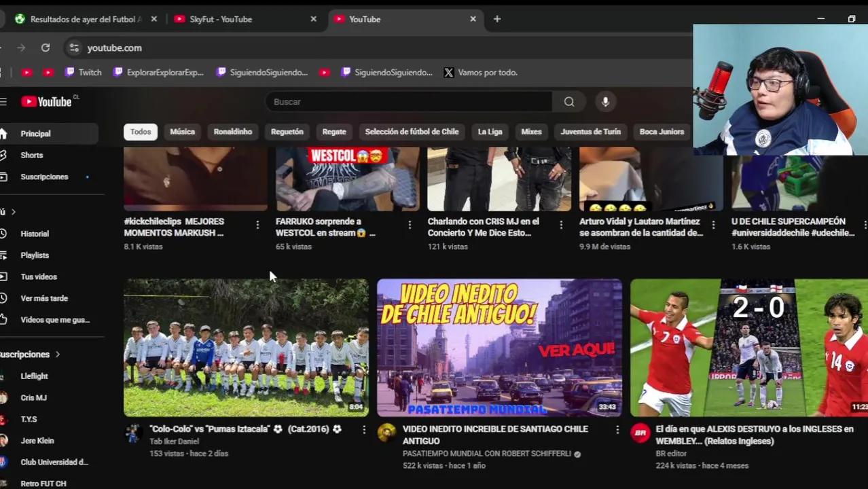Play the Colo-Colo vs Pumas Iztacala thumbnail
The image size is (868, 489).
246,348
